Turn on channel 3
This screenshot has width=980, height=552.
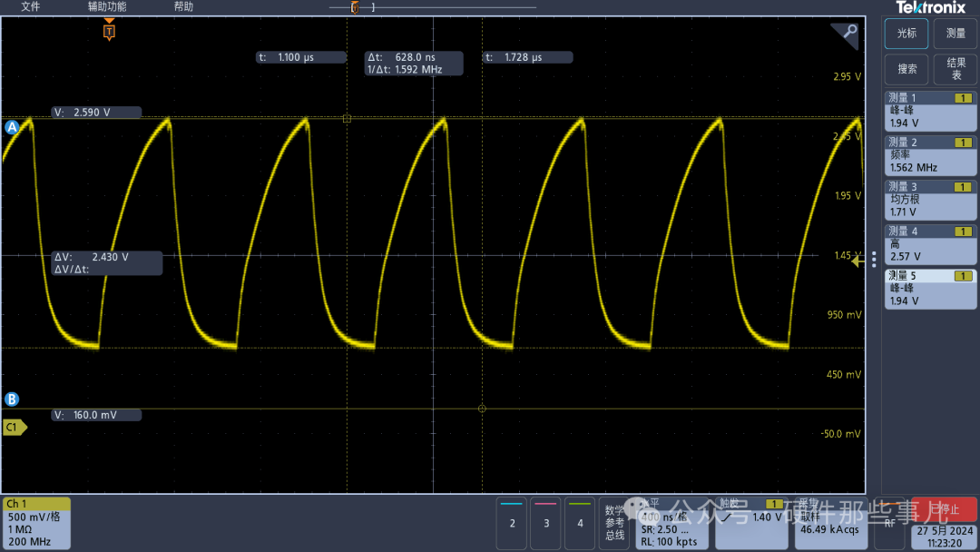click(546, 522)
